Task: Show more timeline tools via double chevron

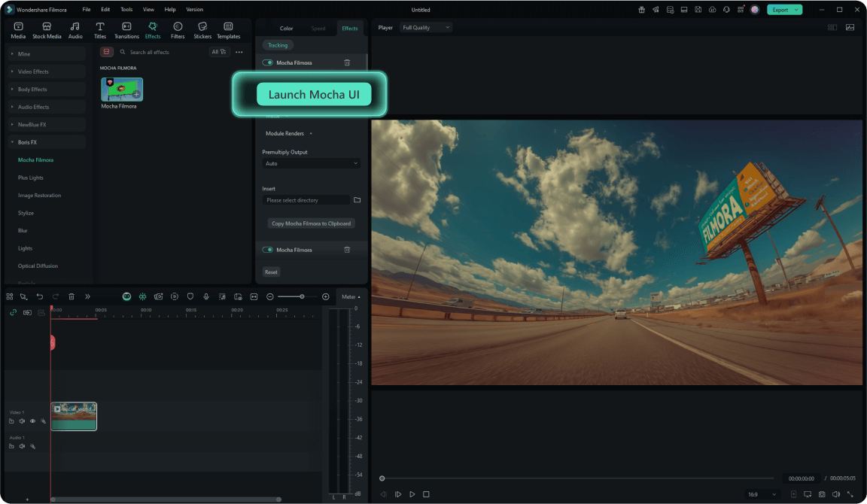Action: (x=87, y=297)
